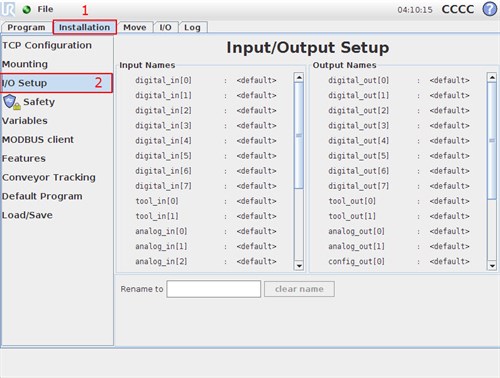Click the Rename to input field
Screen dimensions: 500x378
[x=214, y=289]
